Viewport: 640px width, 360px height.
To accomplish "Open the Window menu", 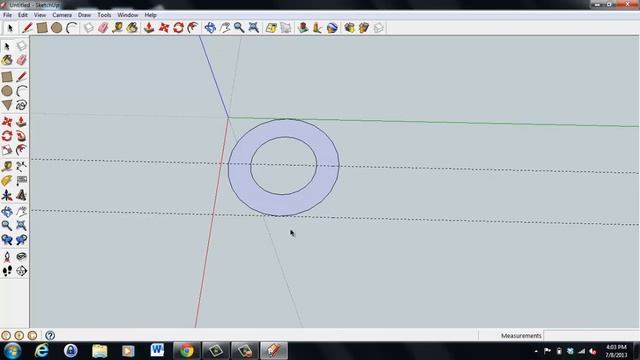I will pos(128,15).
